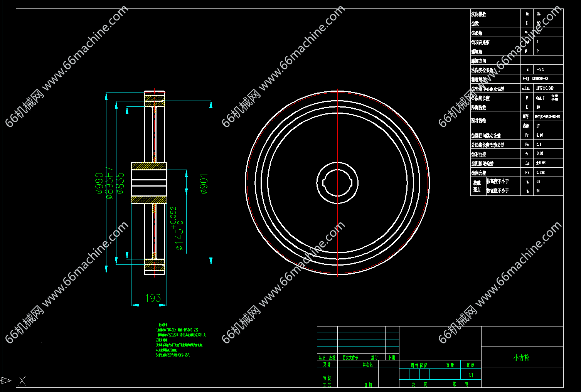Screen dimensions: 581x392
Task: Click the 齿数 label in the first table rows
Action: tap(475, 23)
